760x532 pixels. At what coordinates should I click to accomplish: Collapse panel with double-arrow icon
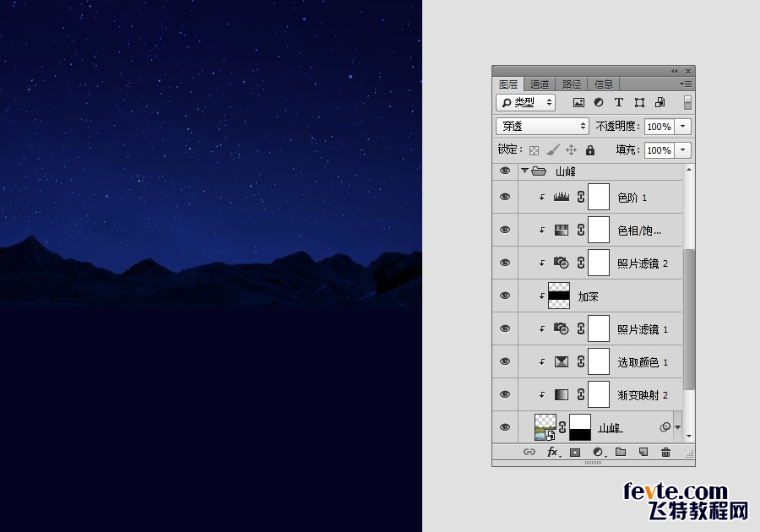[x=674, y=71]
